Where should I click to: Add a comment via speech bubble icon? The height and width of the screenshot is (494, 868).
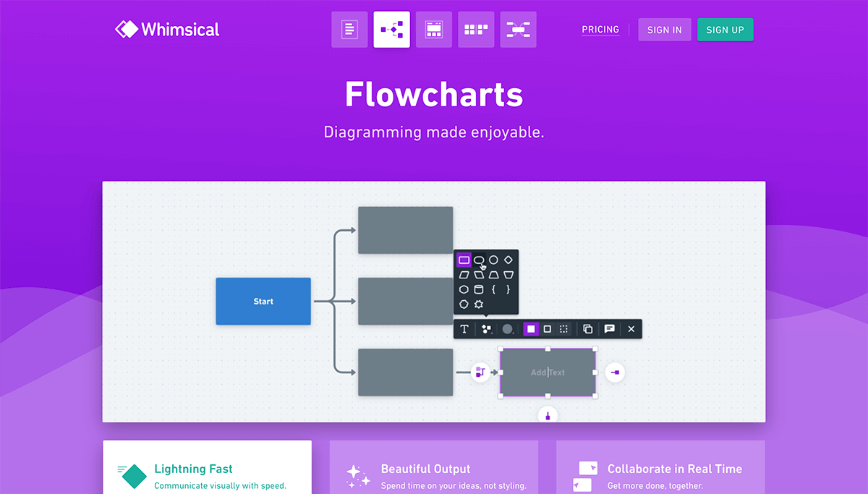tap(610, 329)
